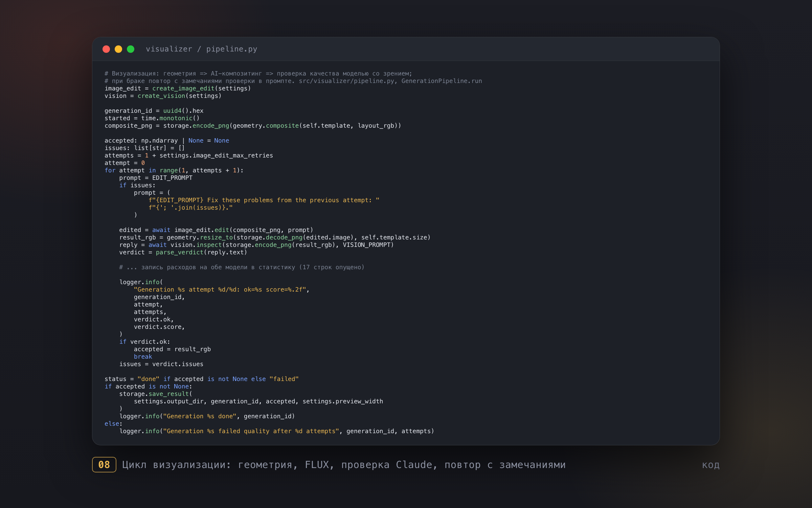
Task: Click the line 'accepted: np.ndarray | None = None'
Action: coord(167,141)
